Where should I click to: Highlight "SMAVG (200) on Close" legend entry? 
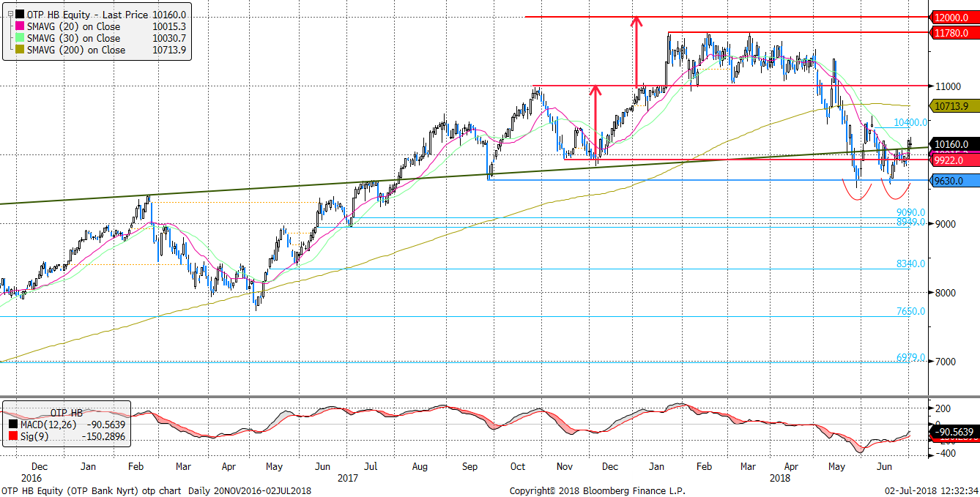coord(75,51)
